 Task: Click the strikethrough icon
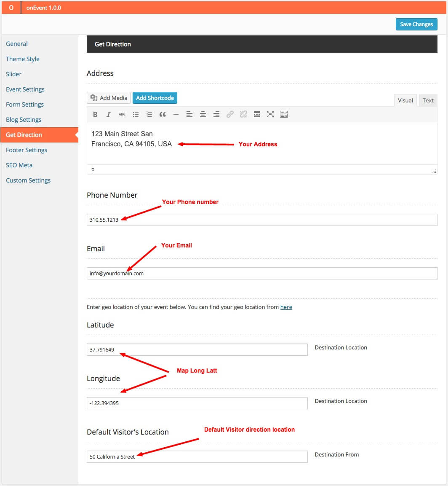coord(122,114)
